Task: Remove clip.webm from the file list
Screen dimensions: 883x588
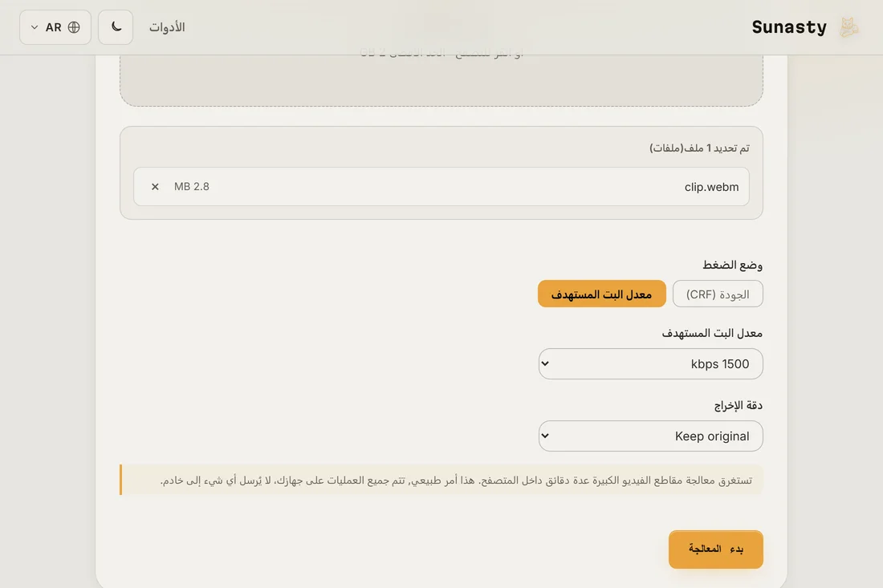Action: tap(155, 187)
